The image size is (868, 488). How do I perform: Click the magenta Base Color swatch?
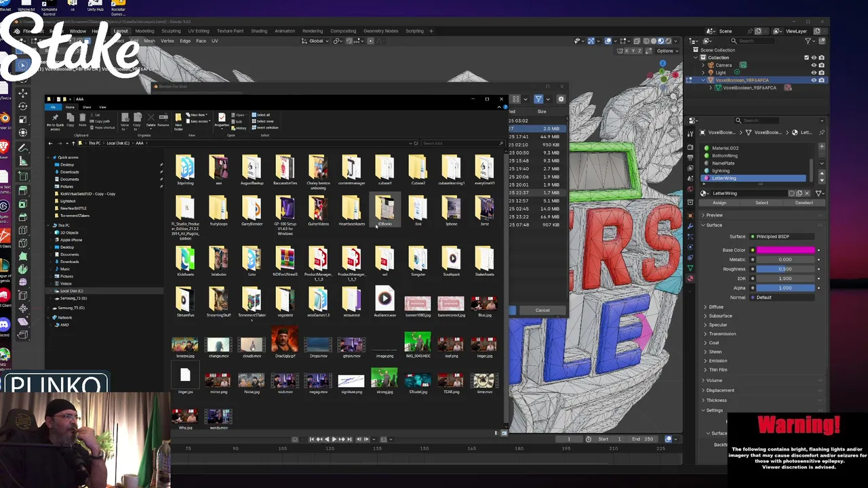click(785, 250)
